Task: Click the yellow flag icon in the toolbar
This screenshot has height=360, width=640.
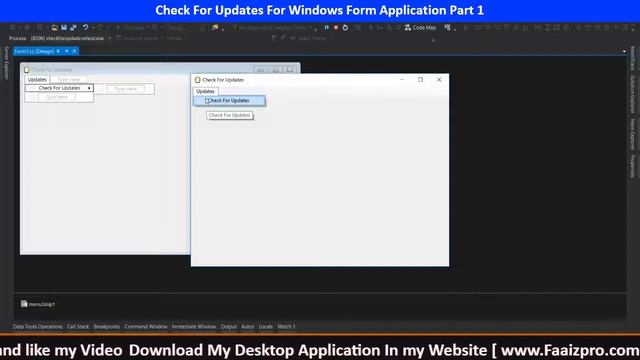Action: pos(215,27)
